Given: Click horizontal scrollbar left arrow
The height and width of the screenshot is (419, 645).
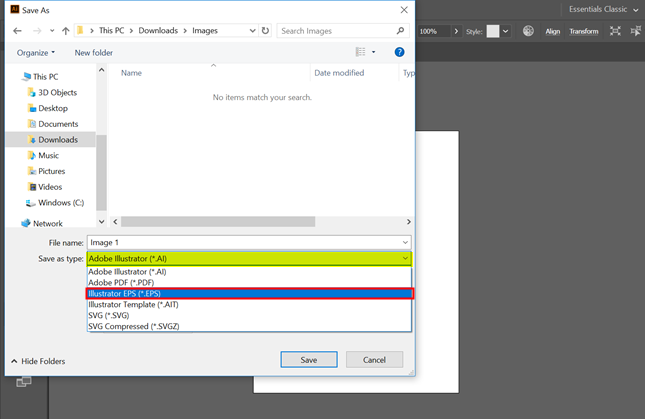Looking at the screenshot, I should pos(116,222).
